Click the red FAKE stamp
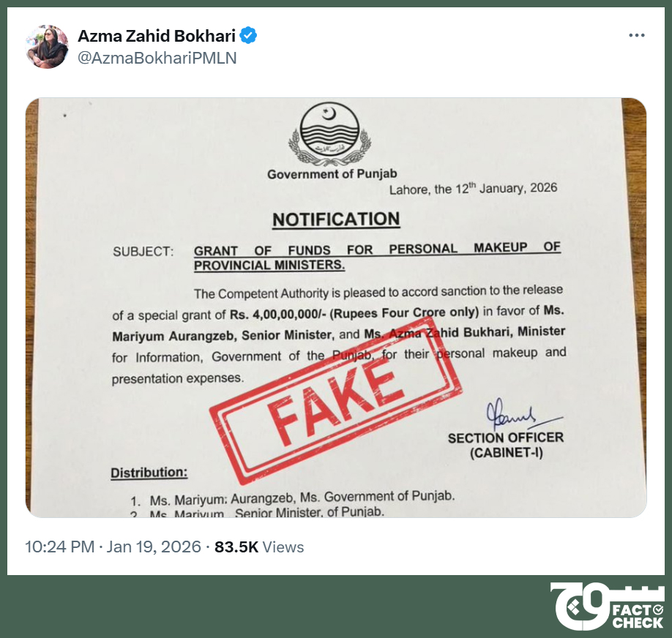Viewport: 672px width, 638px height. [x=336, y=402]
